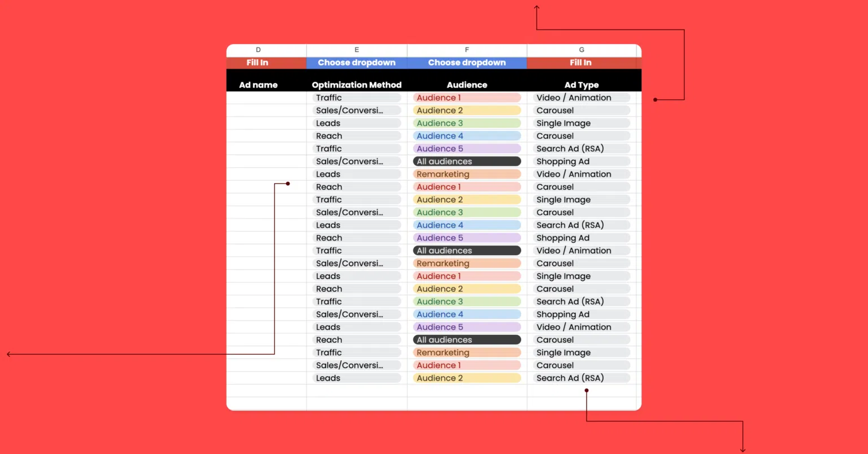Screen dimensions: 868x454
Task: Open Search Ad (RSA) chip in Traffic / Audience 5 row
Action: [581, 149]
